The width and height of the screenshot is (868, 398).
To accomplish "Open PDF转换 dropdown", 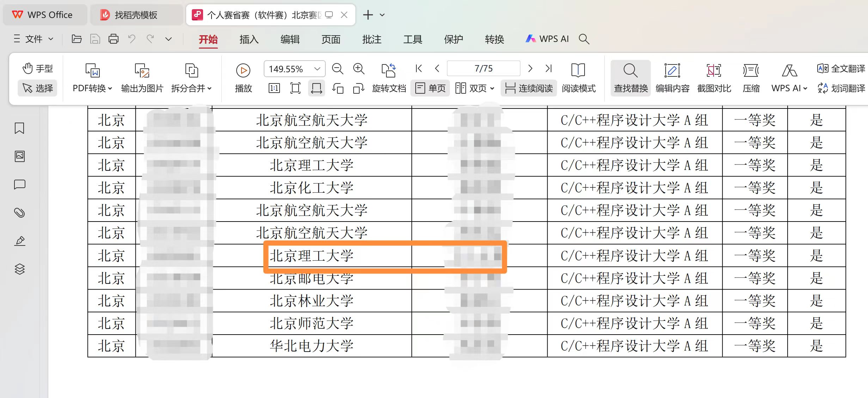I will [92, 78].
